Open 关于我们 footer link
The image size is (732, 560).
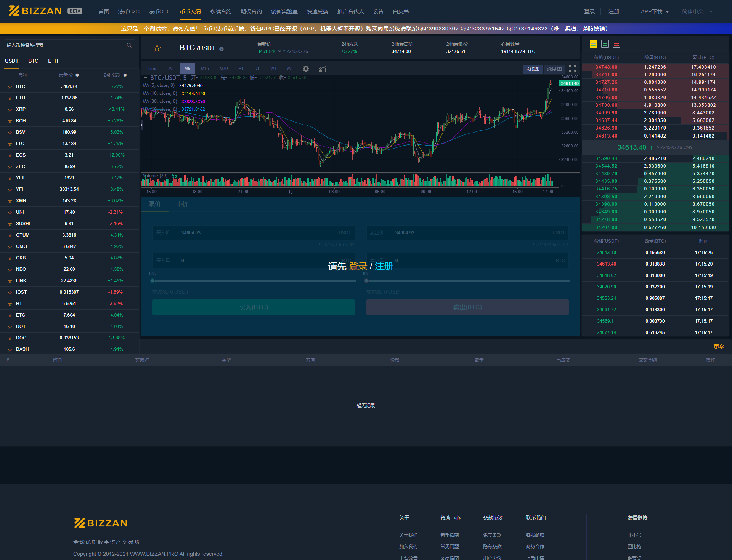click(408, 535)
